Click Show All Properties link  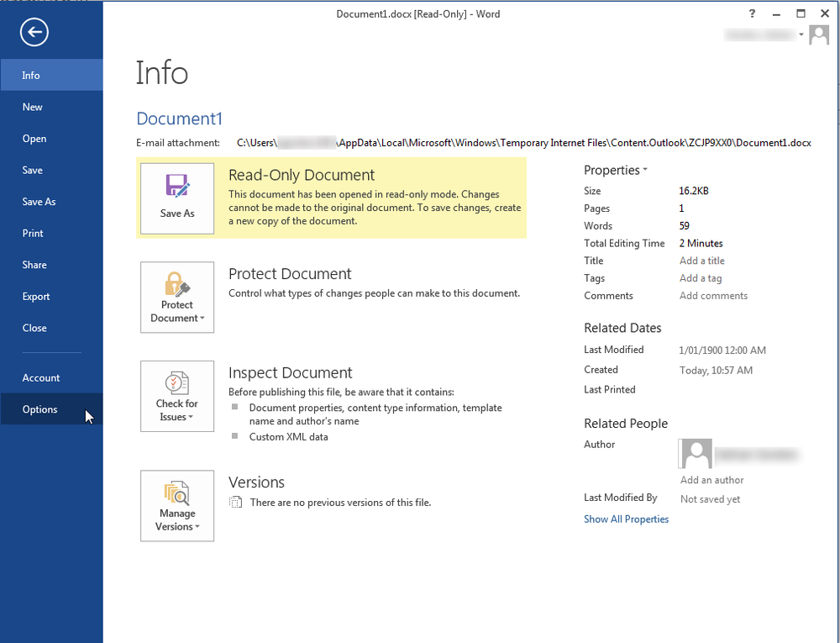point(627,519)
